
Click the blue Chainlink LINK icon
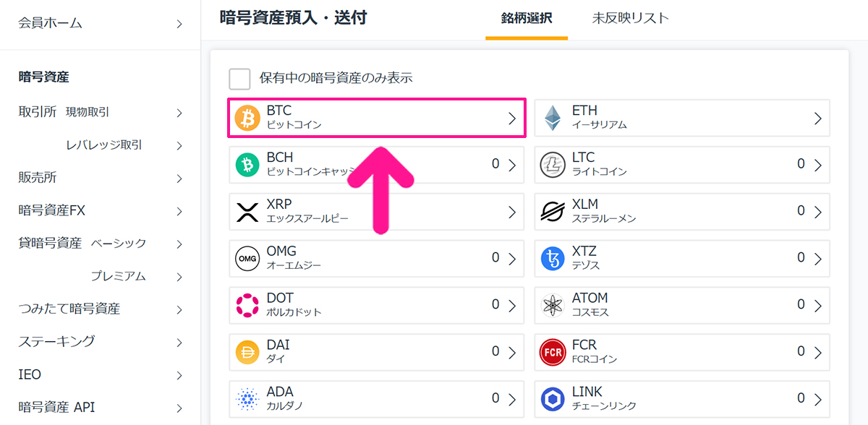click(x=553, y=399)
